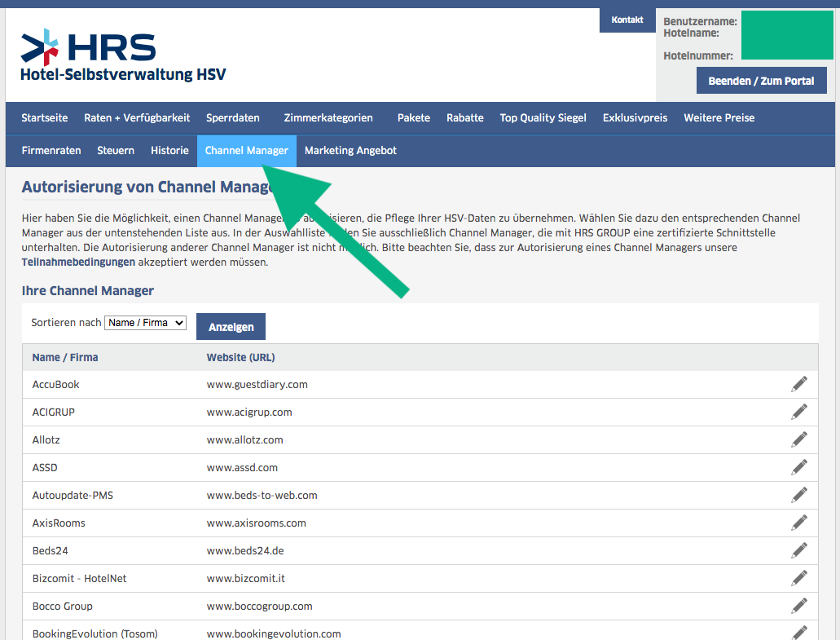This screenshot has height=640, width=840.
Task: Click the Website (URL) column header
Action: click(x=240, y=358)
